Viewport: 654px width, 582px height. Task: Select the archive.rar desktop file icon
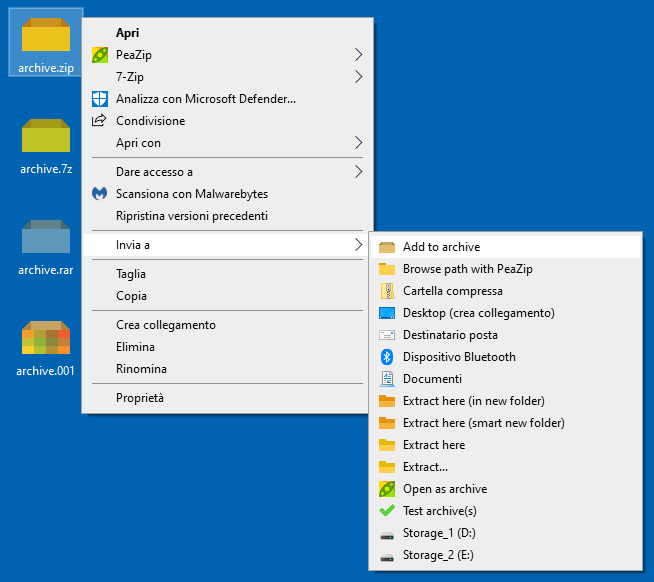point(46,237)
